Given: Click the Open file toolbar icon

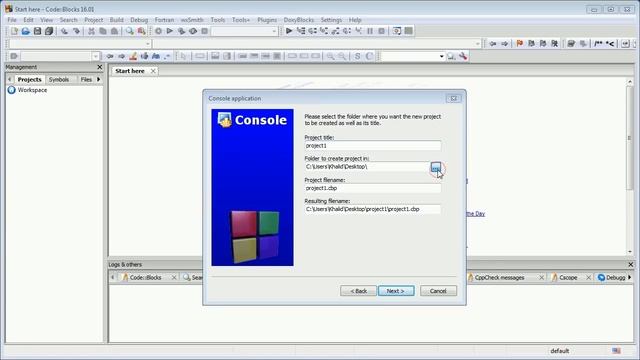Looking at the screenshot, I should pos(26,31).
